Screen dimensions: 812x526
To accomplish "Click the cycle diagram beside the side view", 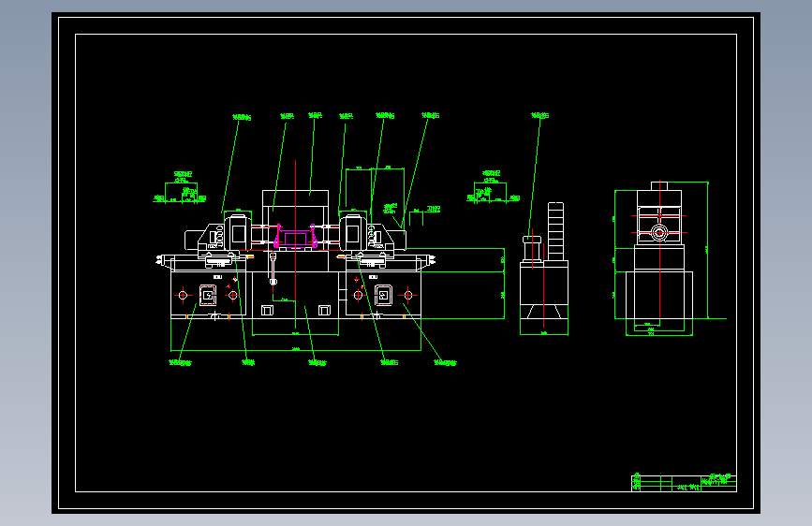I will pyautogui.click(x=493, y=186).
